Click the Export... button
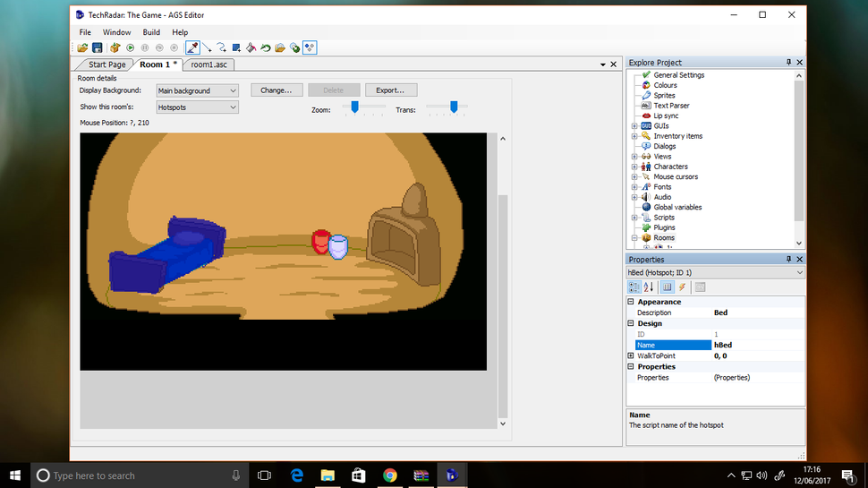 (390, 90)
